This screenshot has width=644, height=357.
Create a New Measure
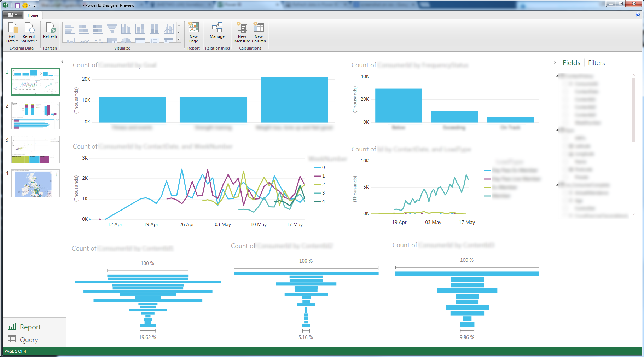[x=242, y=33]
